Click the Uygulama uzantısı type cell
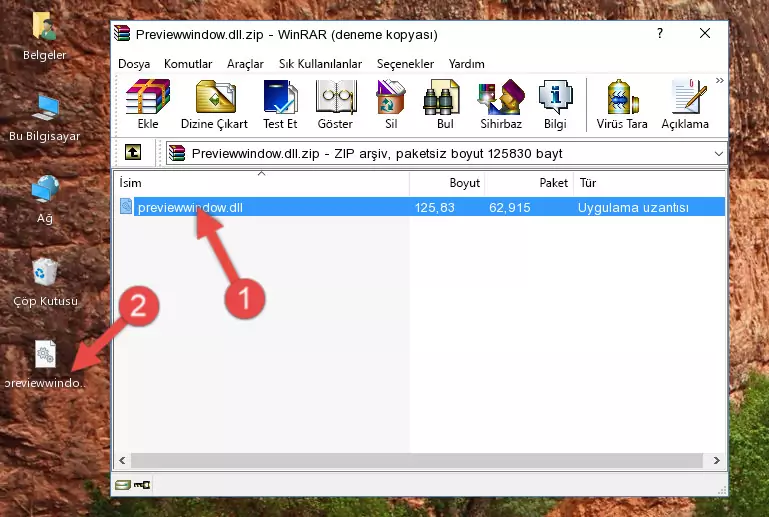The width and height of the screenshot is (769, 517). 633,207
